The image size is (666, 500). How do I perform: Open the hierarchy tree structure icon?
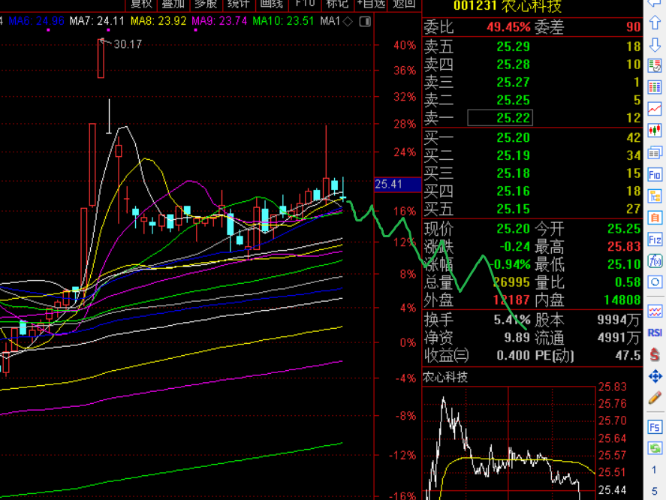coord(655,196)
